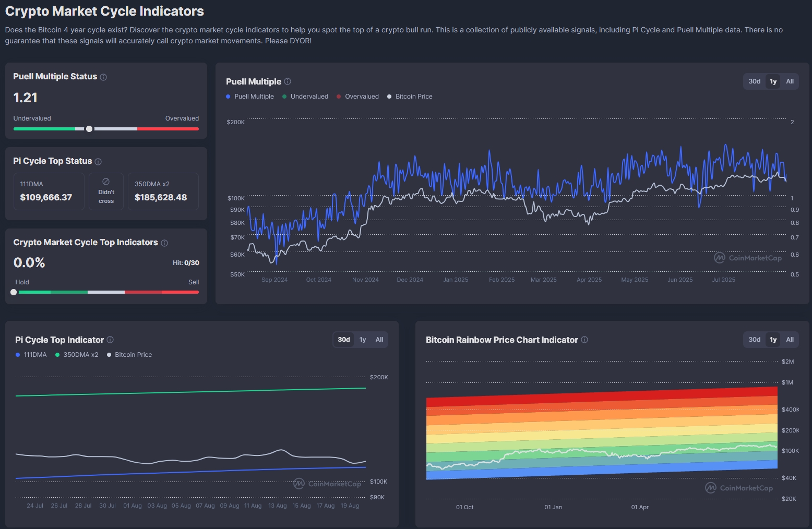The width and height of the screenshot is (812, 529).
Task: Click the Didn't cross status icon
Action: pos(106,182)
